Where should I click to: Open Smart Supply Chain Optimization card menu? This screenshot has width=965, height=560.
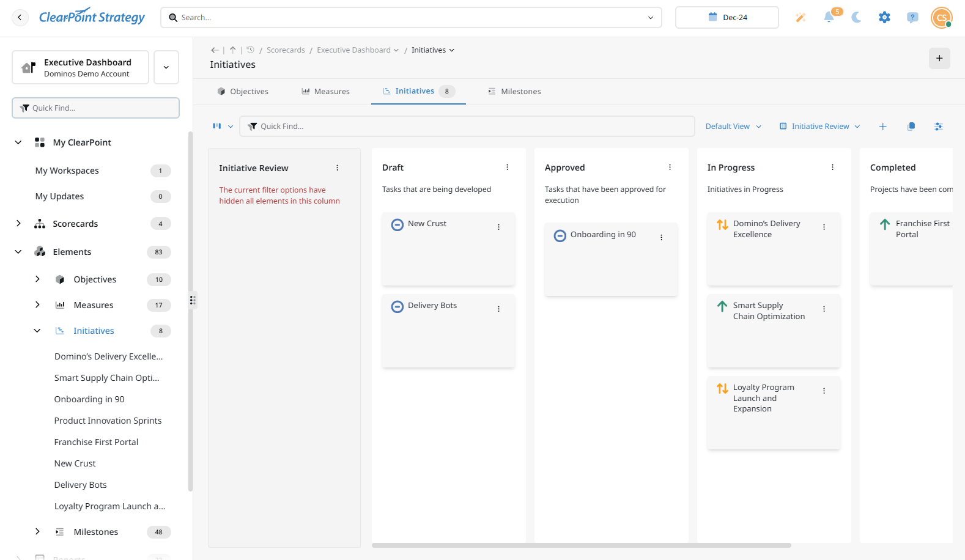click(x=824, y=309)
